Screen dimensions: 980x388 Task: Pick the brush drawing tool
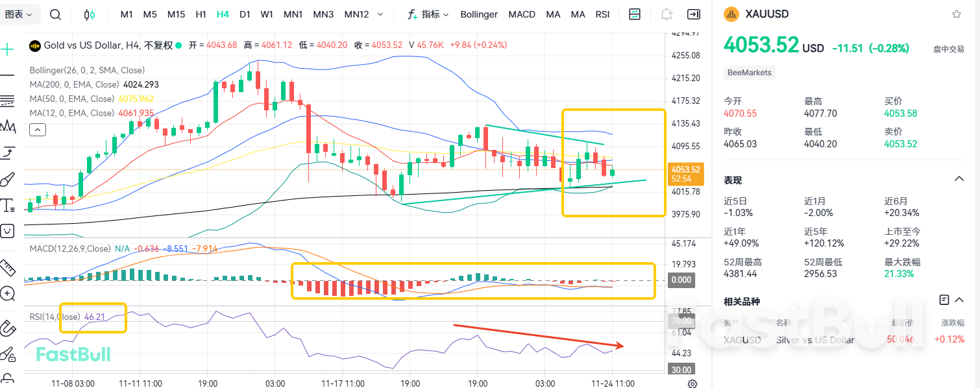(8, 180)
